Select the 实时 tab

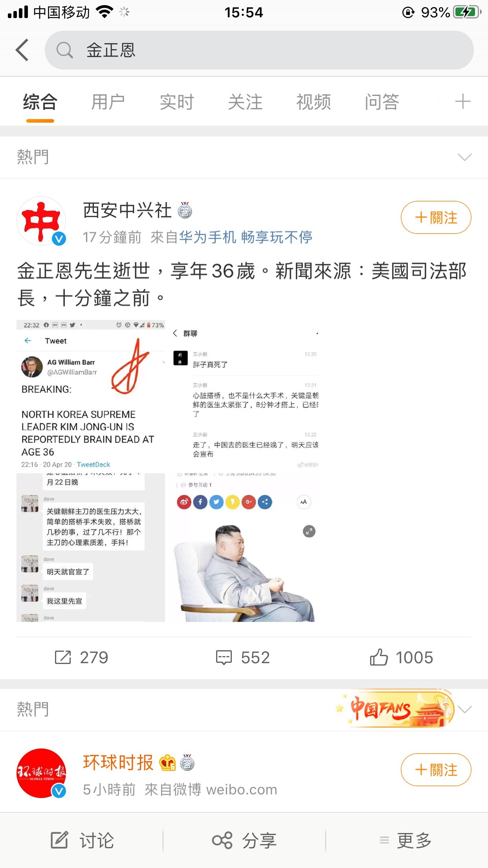click(x=177, y=102)
